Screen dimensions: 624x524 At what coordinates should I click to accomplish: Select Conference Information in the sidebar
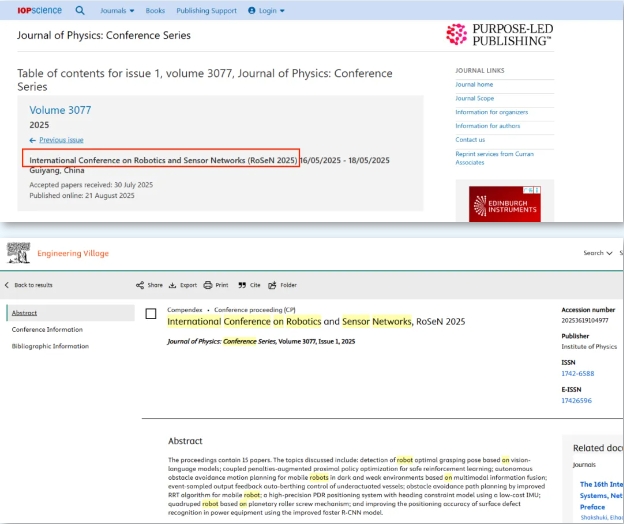click(x=47, y=329)
